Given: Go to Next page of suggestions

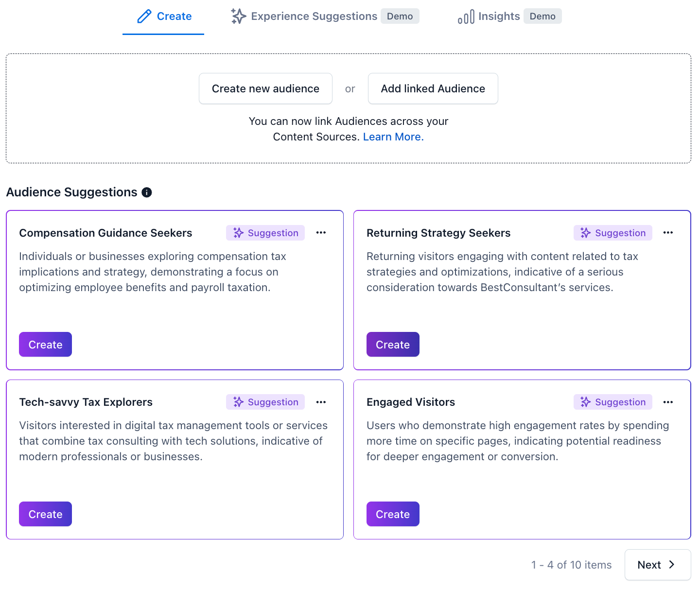Looking at the screenshot, I should pyautogui.click(x=658, y=565).
